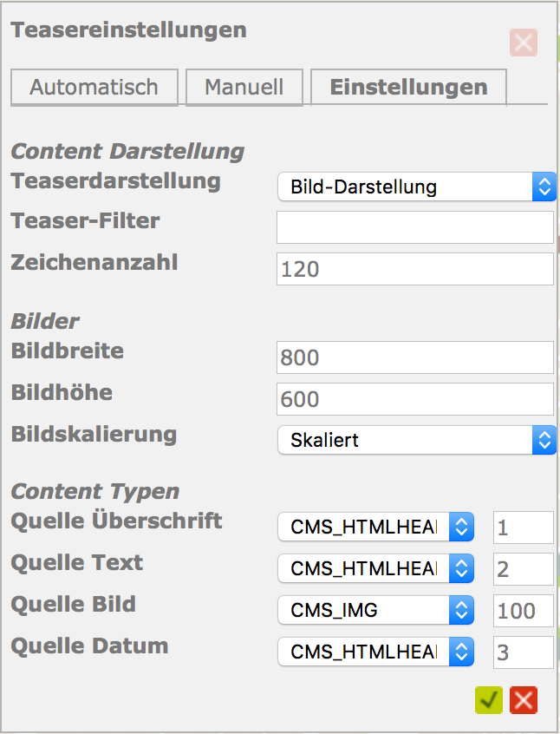
Task: Open the Quelle Datum type dropdown
Action: 375,652
